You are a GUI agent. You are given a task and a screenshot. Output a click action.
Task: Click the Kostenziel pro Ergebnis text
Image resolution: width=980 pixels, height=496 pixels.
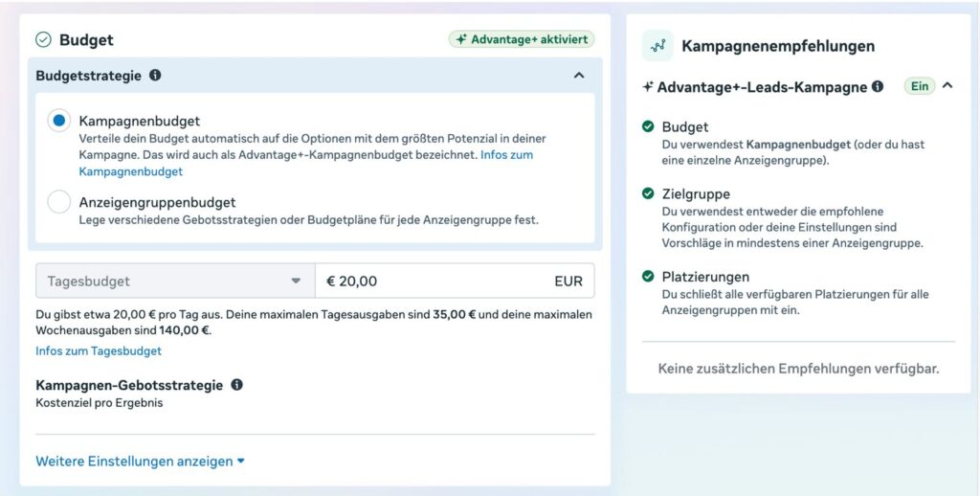100,403
